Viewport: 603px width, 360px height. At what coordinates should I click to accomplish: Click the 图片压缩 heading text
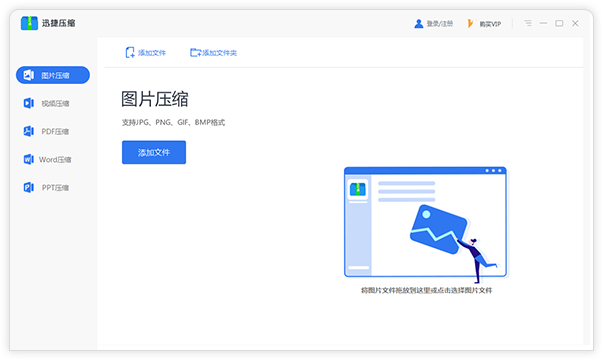tap(155, 99)
